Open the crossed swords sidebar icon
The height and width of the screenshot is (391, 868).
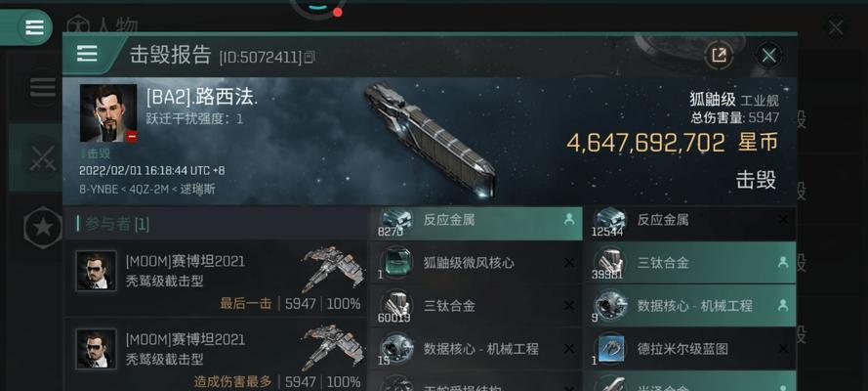pos(42,159)
